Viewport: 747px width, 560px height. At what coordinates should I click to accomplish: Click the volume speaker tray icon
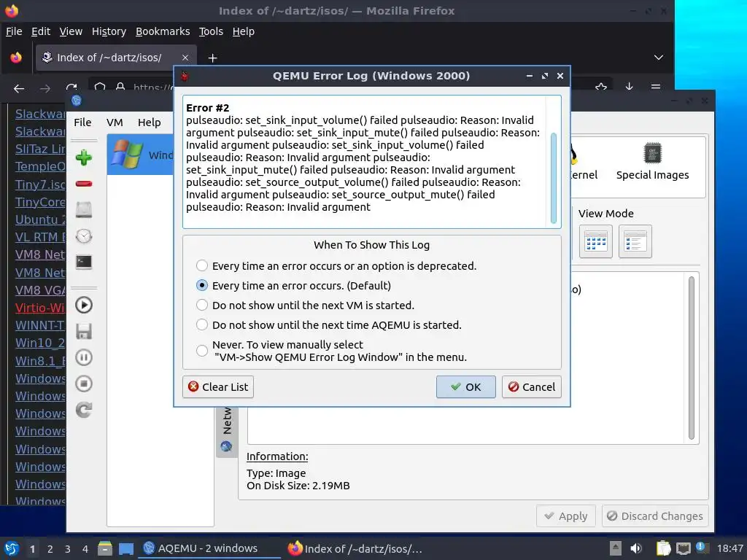click(x=636, y=548)
